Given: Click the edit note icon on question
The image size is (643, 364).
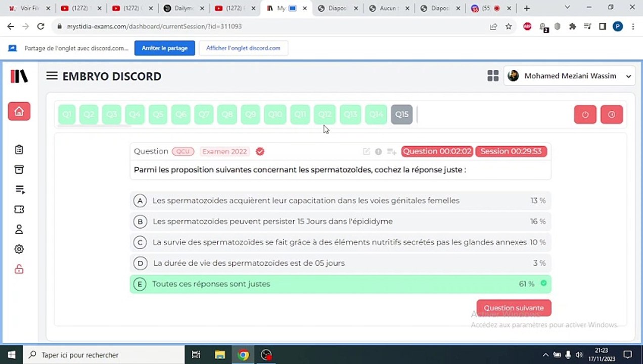Looking at the screenshot, I should 366,151.
